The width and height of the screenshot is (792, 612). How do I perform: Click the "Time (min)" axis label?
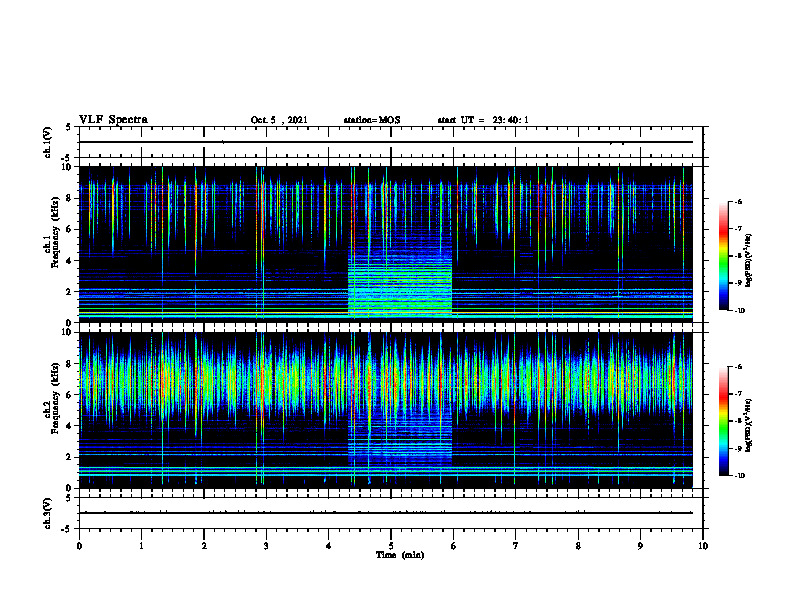tap(400, 555)
